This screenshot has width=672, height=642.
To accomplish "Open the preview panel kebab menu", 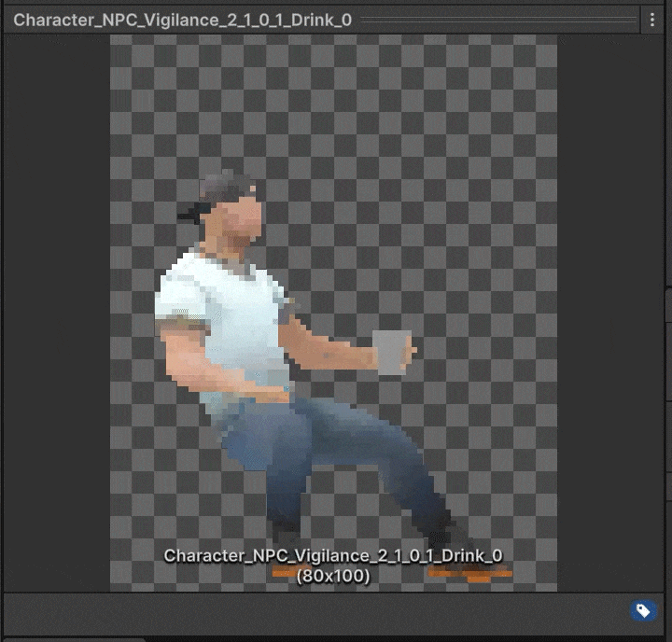I will [x=651, y=20].
